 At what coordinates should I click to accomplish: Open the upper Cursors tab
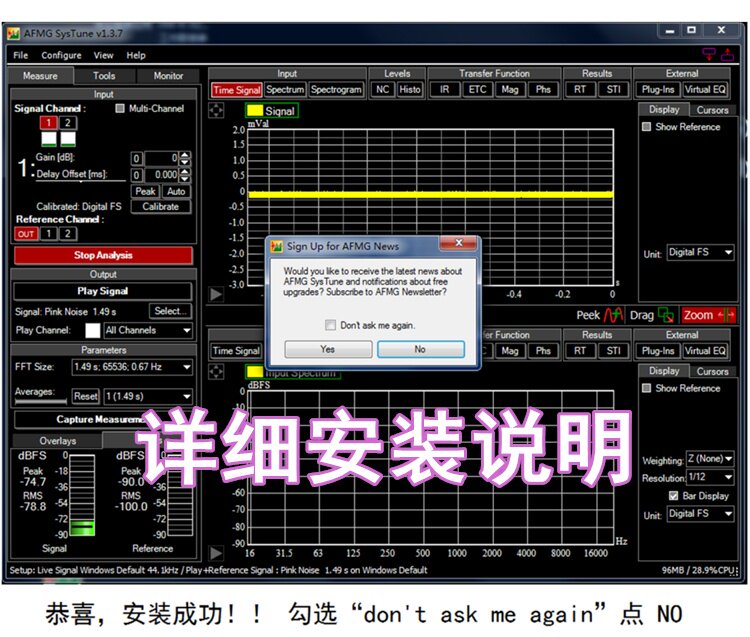(x=712, y=110)
